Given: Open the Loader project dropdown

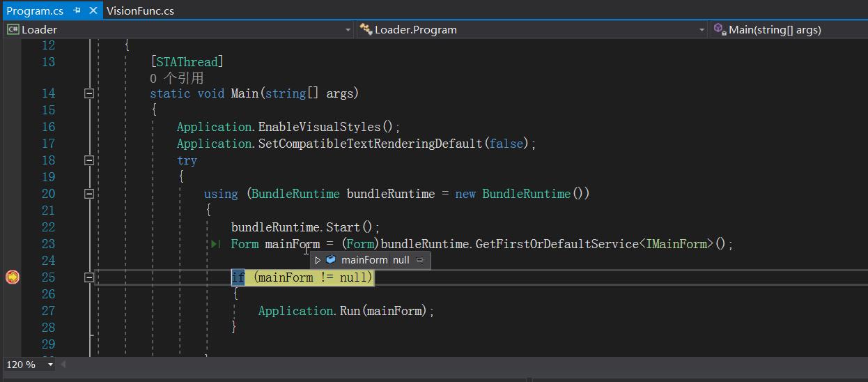Looking at the screenshot, I should [x=348, y=30].
